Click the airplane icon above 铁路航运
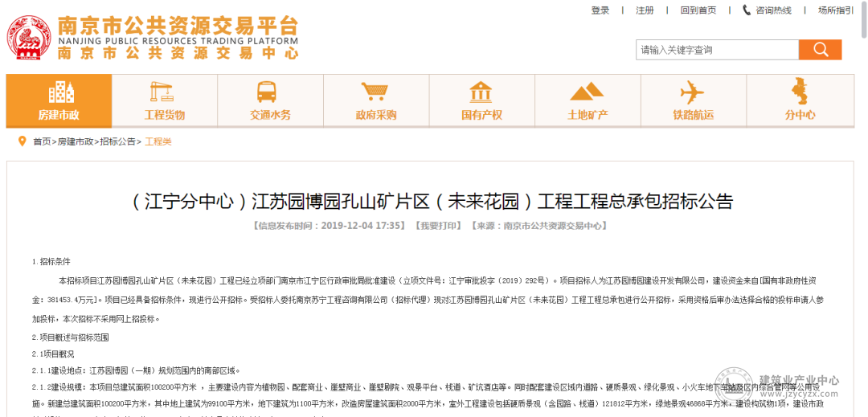The image size is (868, 417). 692,92
